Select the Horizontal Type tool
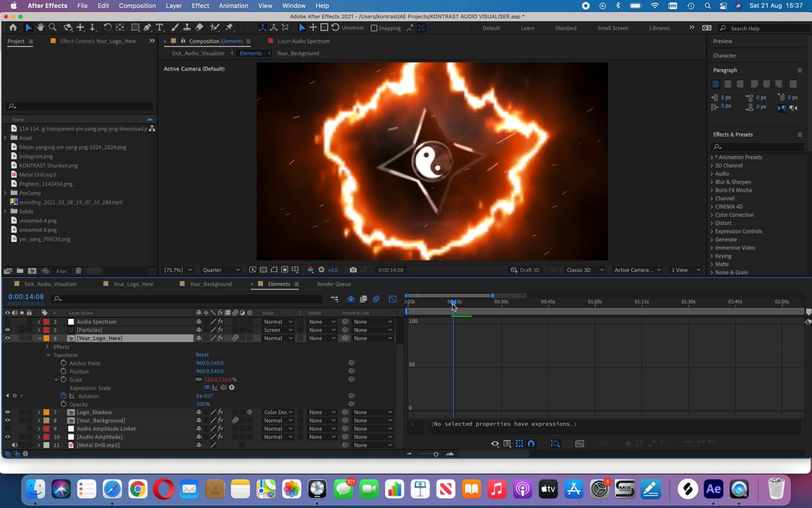 coord(159,28)
